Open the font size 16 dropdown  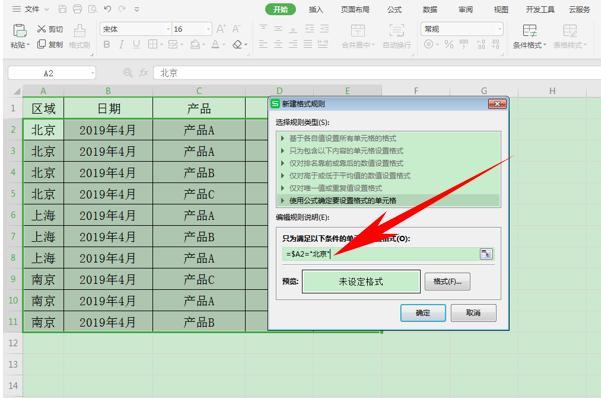tap(209, 29)
